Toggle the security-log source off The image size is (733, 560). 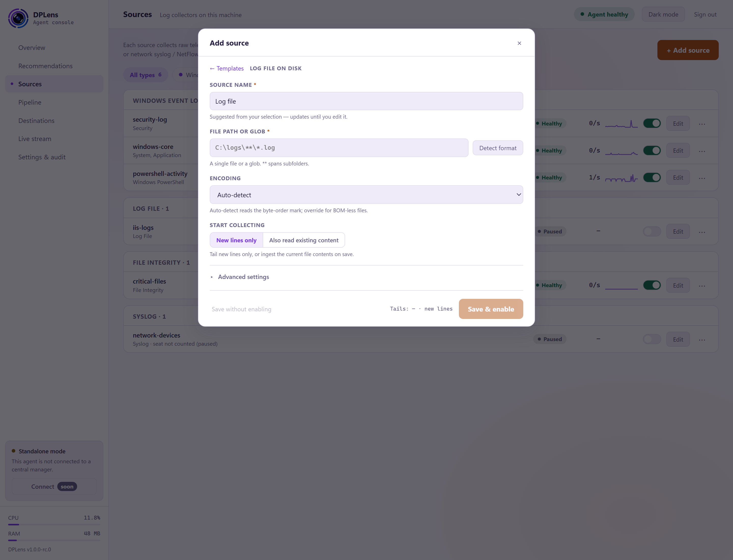(x=652, y=123)
